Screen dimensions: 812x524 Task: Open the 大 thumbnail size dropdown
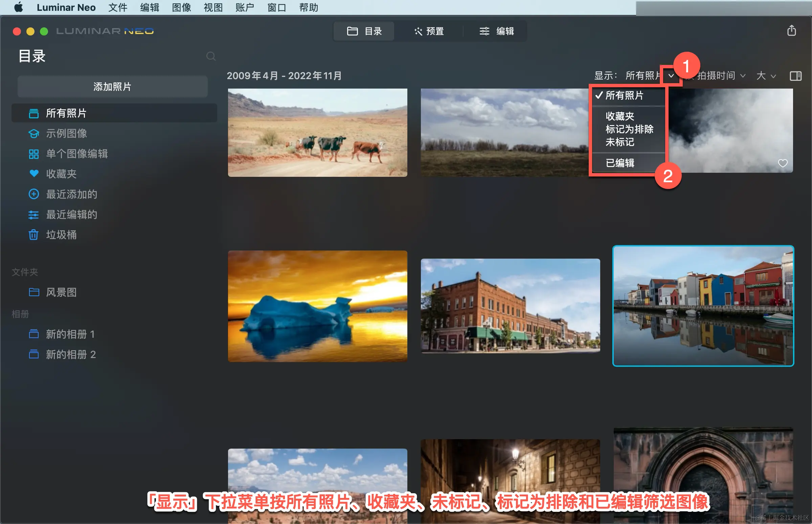tap(766, 75)
